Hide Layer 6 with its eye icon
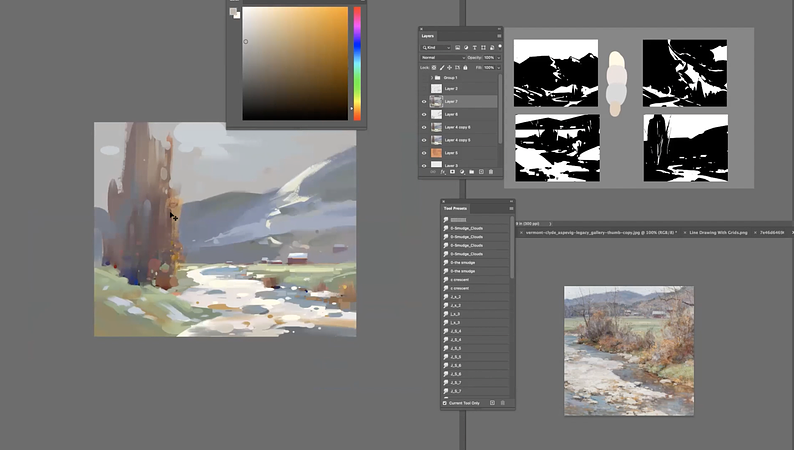This screenshot has height=450, width=794. [x=424, y=114]
